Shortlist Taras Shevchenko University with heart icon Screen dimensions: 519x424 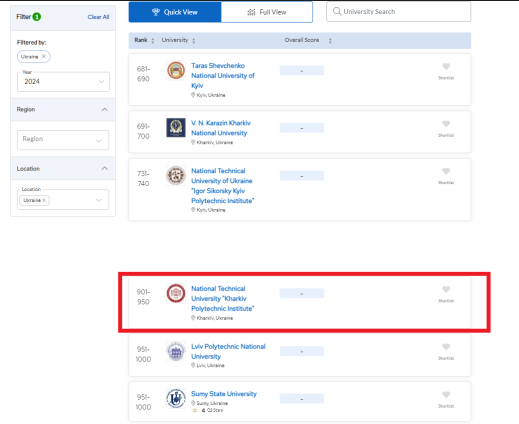pos(446,66)
